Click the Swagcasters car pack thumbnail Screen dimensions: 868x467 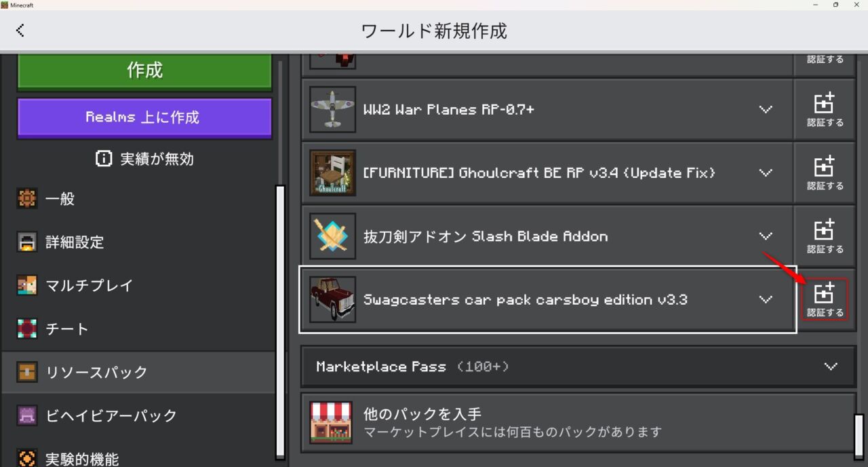click(332, 299)
